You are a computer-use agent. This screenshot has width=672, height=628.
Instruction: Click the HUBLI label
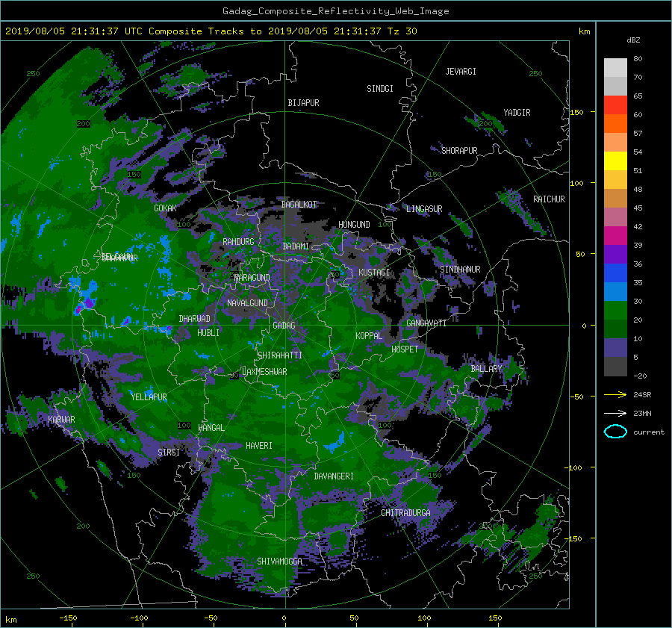208,332
